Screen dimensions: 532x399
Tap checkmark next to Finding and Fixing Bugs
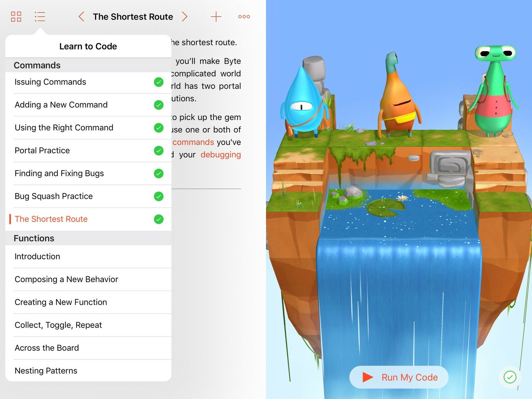click(159, 174)
